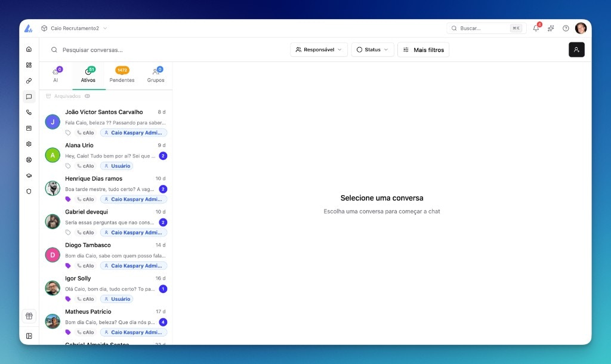Select the Grupos tab

pos(156,75)
